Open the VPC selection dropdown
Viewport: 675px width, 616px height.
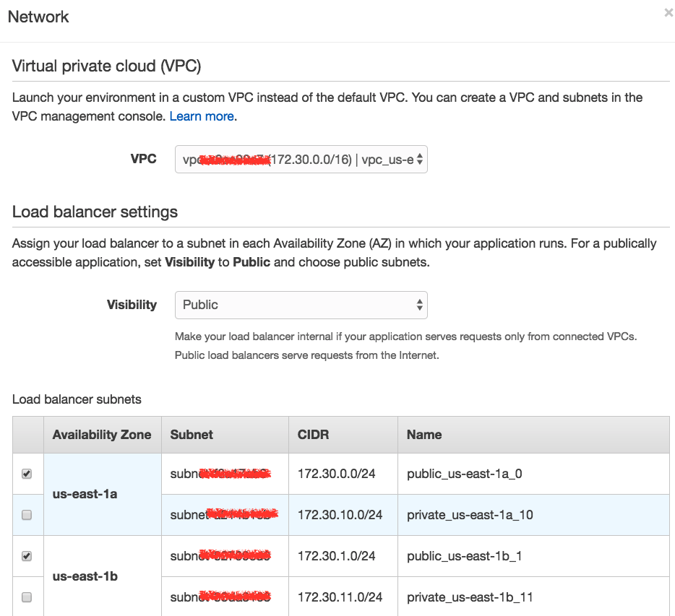tap(301, 159)
